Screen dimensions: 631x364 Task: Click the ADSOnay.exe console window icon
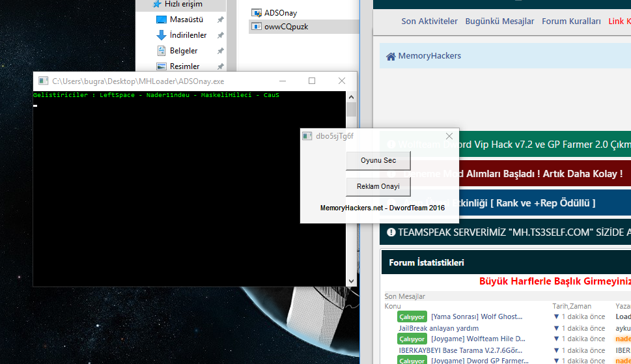click(x=43, y=81)
